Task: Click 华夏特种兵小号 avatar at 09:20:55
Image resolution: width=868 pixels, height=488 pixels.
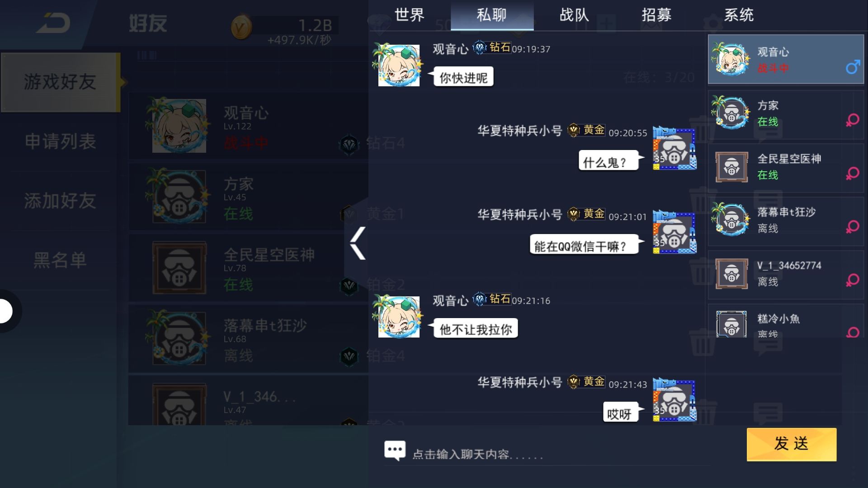Action: tap(674, 149)
